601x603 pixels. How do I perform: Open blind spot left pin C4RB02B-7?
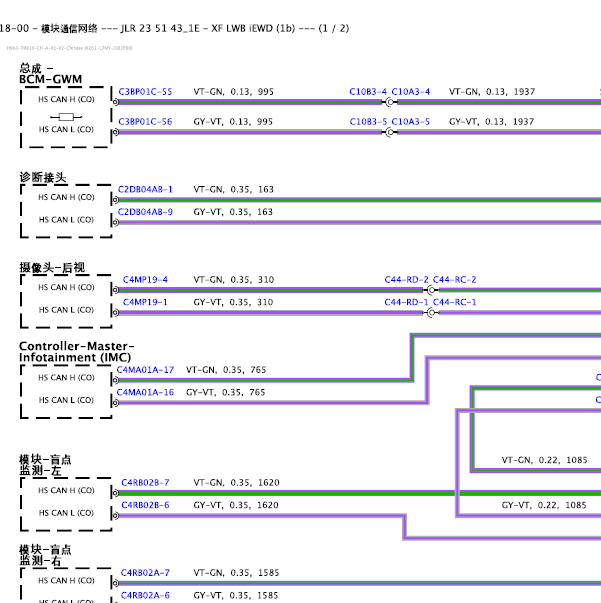click(x=145, y=483)
